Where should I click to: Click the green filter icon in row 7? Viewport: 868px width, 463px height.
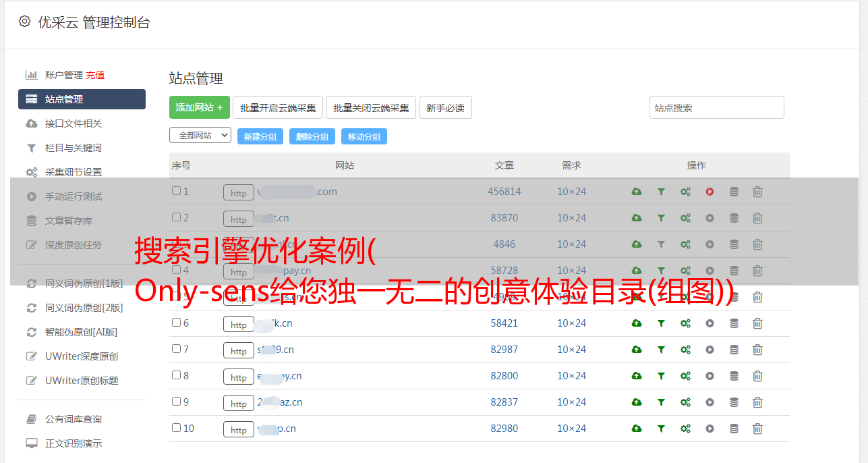pyautogui.click(x=661, y=350)
